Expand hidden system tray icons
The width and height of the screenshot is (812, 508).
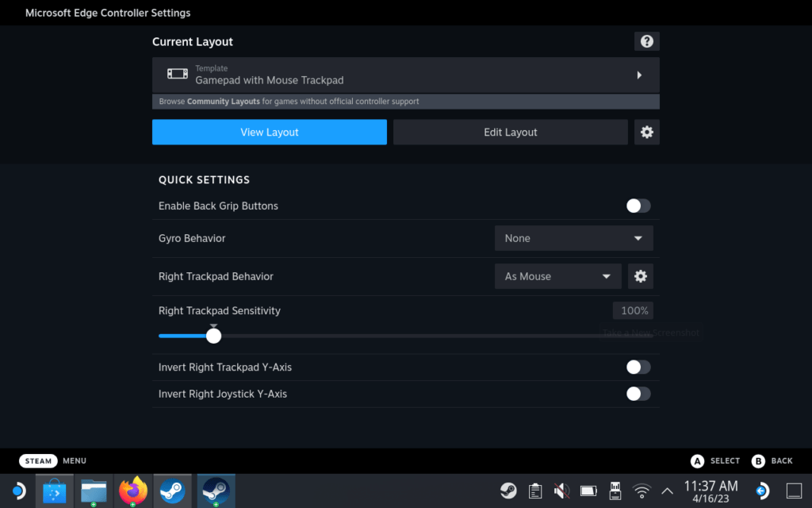tap(668, 491)
